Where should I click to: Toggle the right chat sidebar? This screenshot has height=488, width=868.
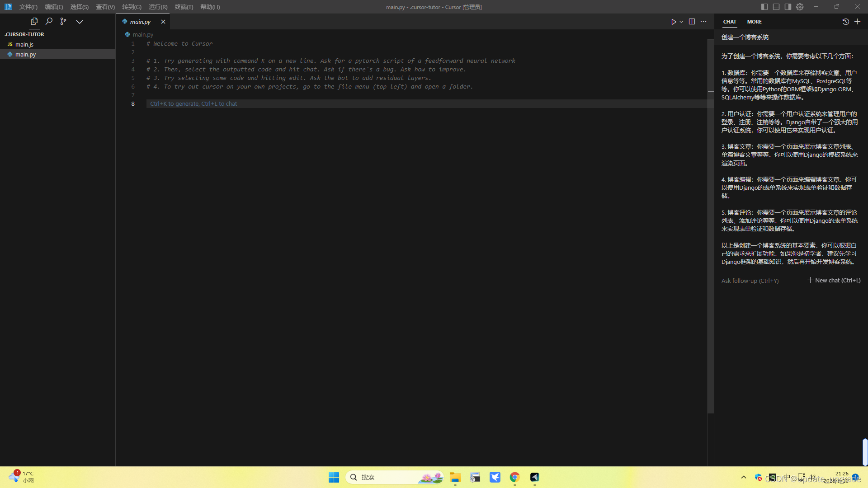(788, 7)
